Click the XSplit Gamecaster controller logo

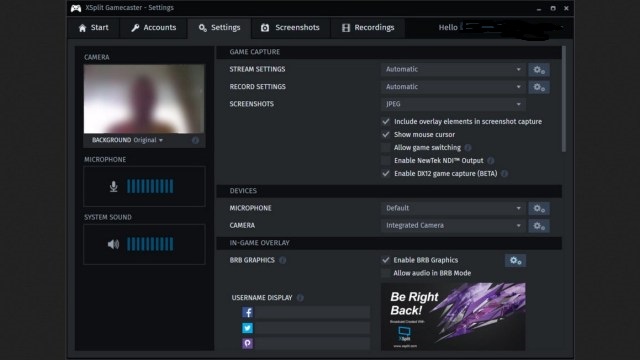click(76, 8)
